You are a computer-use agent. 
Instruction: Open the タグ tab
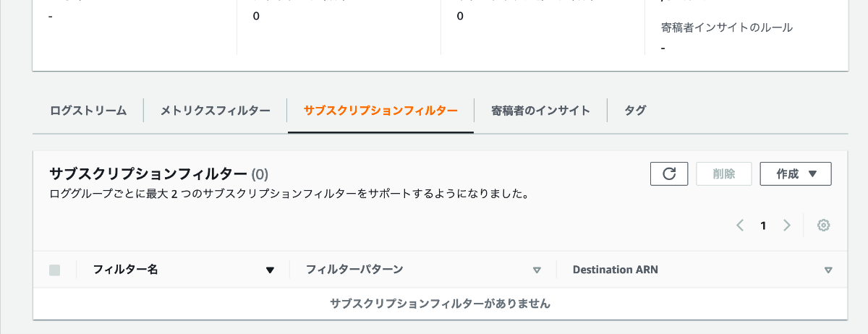click(635, 111)
